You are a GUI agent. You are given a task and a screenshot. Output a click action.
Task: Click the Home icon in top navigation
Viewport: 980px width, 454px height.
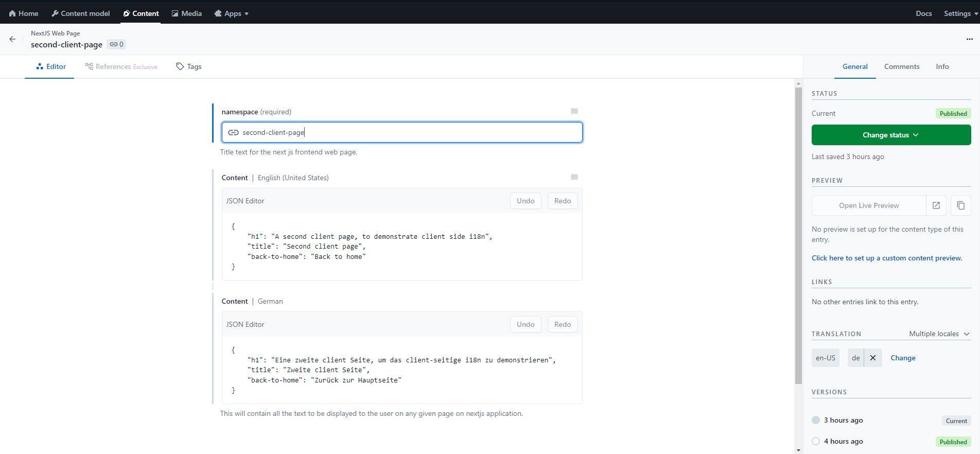(x=12, y=13)
